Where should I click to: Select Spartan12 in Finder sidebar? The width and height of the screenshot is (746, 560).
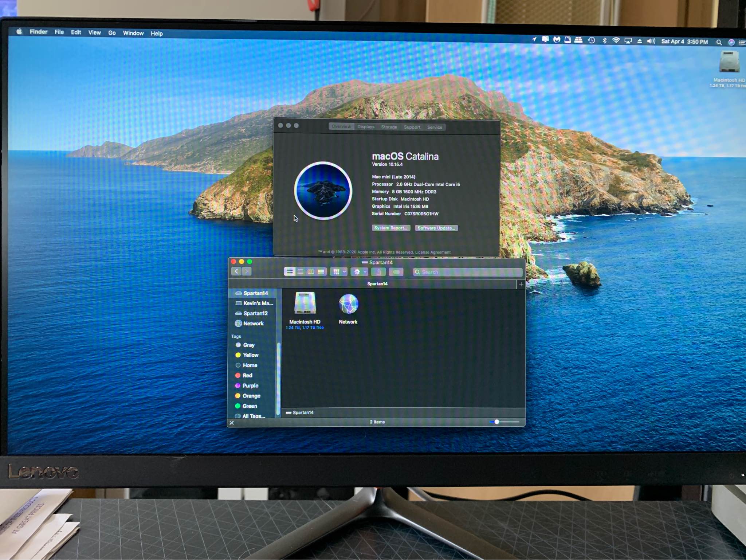coord(252,313)
